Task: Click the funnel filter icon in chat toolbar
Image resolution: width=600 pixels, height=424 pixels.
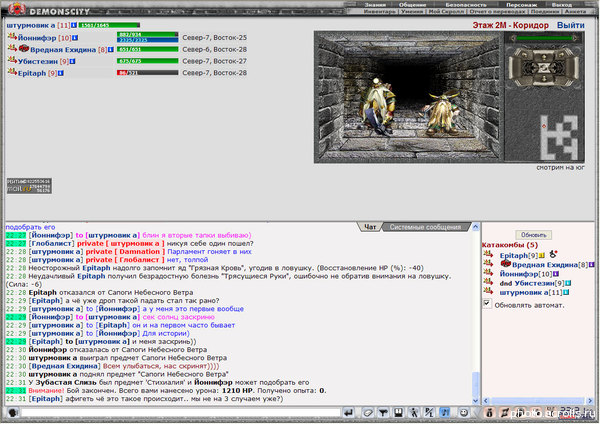Action: click(x=383, y=413)
